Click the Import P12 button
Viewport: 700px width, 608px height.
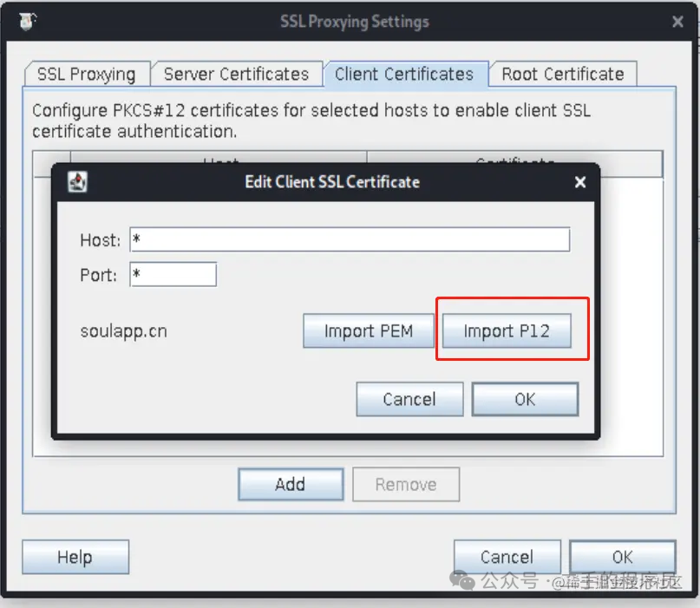tap(507, 330)
